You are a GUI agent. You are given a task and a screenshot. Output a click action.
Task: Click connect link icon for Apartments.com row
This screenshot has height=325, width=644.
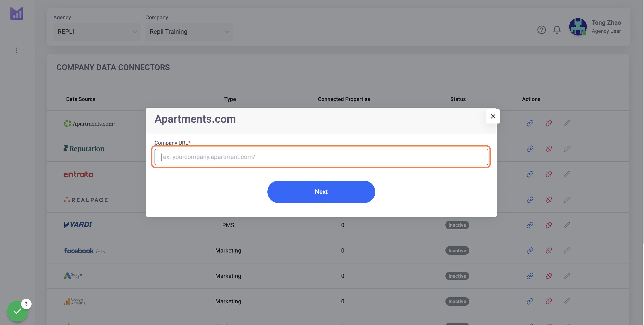coord(530,123)
